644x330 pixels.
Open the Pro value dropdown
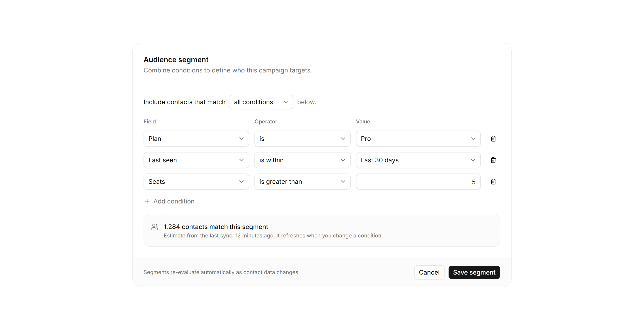[418, 138]
